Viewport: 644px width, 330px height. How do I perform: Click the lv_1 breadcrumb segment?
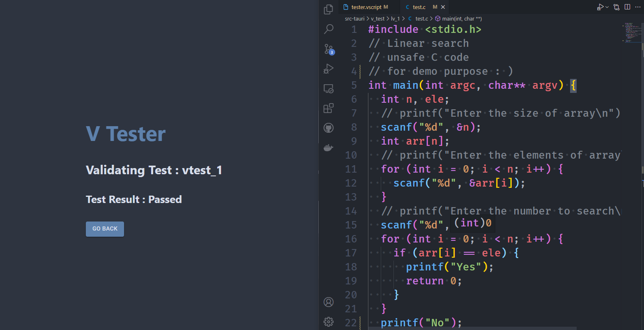point(395,18)
